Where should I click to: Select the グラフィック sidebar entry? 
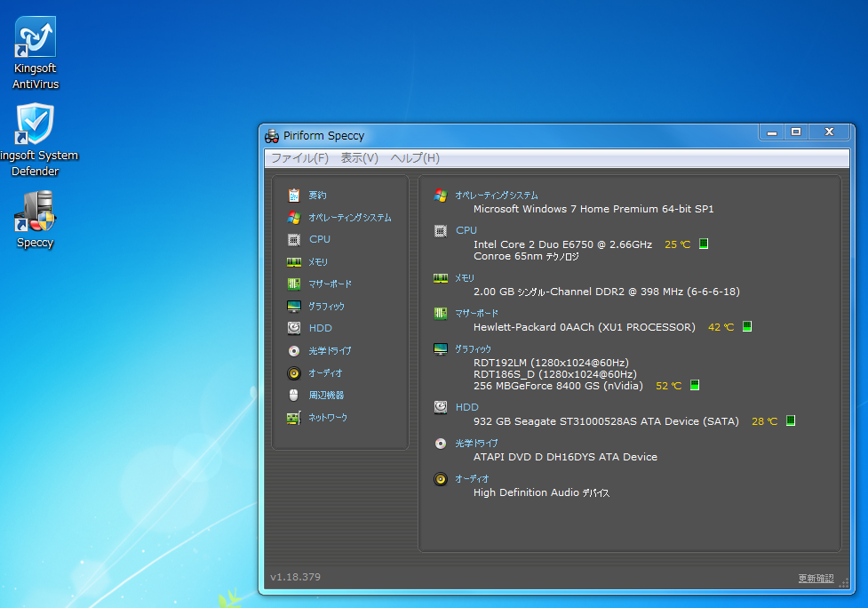tap(326, 307)
